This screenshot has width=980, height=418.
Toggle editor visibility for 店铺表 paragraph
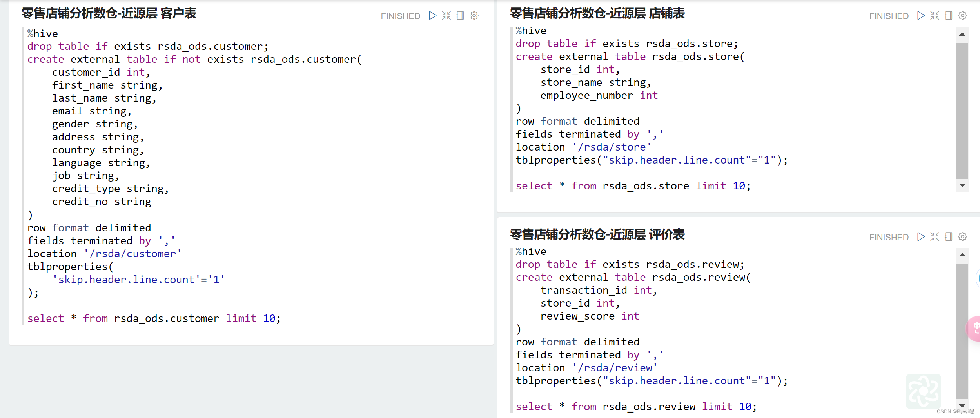[x=935, y=16]
